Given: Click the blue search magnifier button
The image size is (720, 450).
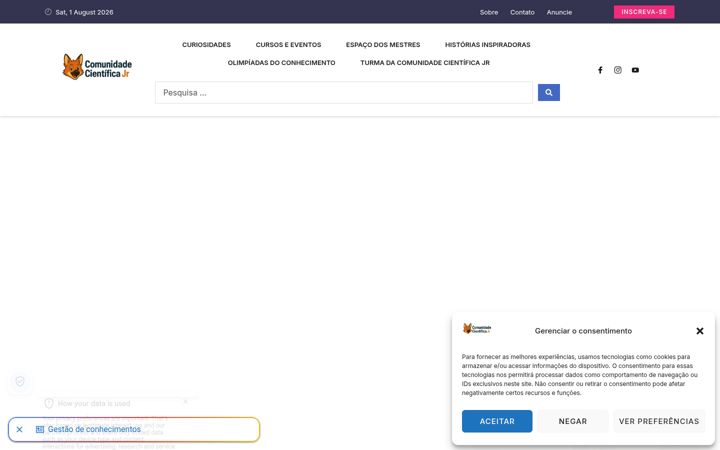Looking at the screenshot, I should [x=549, y=92].
